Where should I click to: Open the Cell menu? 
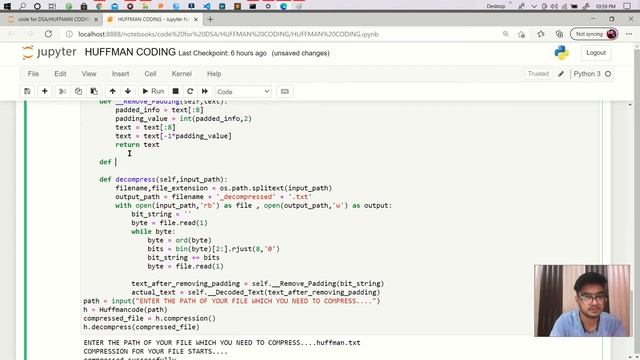click(150, 74)
